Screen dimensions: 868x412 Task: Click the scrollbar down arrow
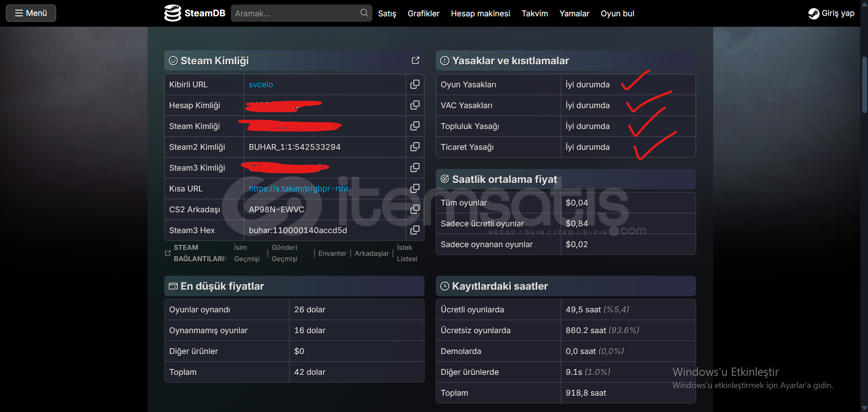[x=864, y=408]
